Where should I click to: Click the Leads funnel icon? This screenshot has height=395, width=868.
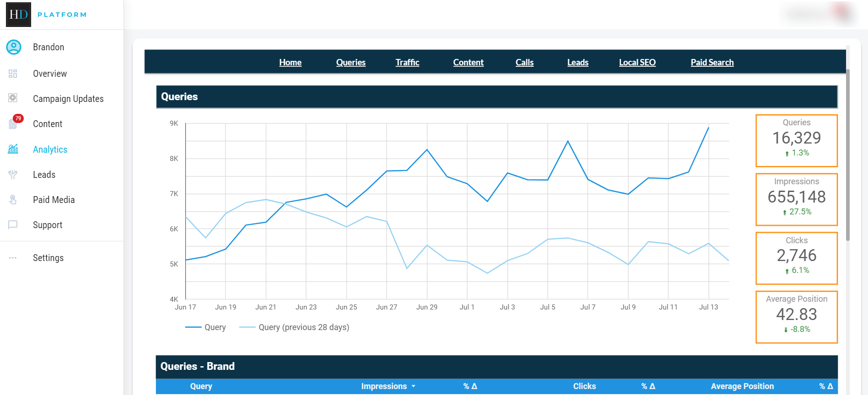click(x=13, y=175)
